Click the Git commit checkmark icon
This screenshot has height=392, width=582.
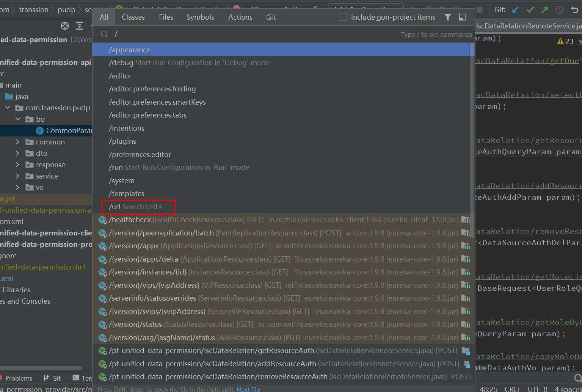click(x=530, y=10)
